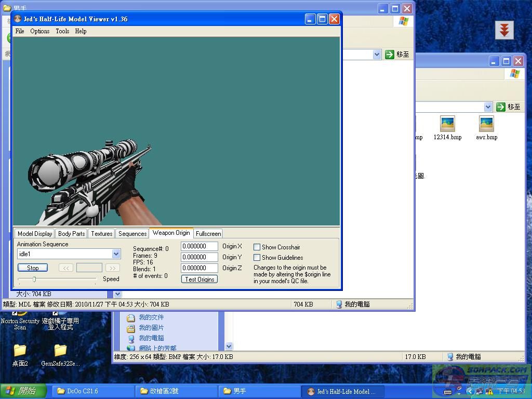The image size is (532, 399).
Task: Click the red double-arrow download icon
Action: 503,30
